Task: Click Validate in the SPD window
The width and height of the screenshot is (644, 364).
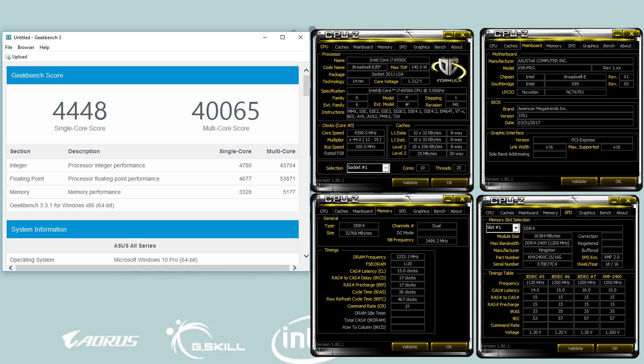Action: click(575, 348)
